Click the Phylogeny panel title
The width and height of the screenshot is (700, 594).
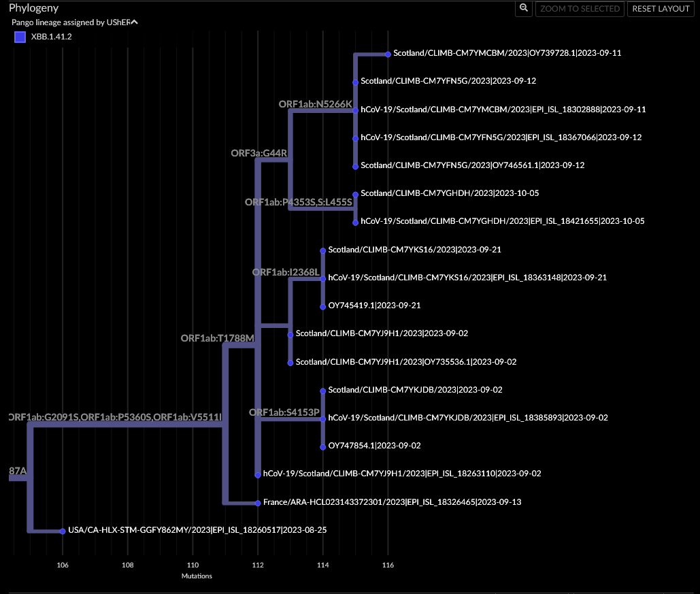pos(33,7)
